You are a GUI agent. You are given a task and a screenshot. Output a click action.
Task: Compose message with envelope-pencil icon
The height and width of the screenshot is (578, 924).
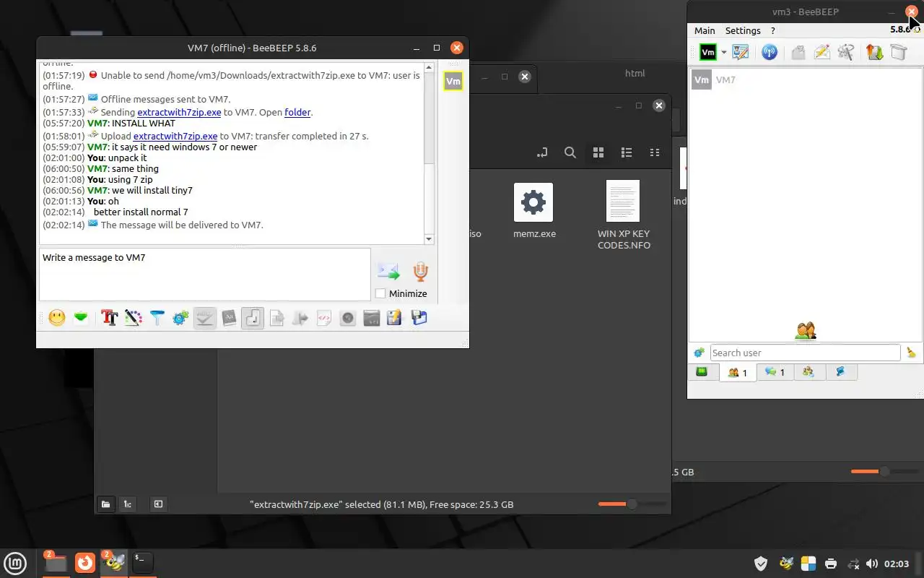[822, 52]
